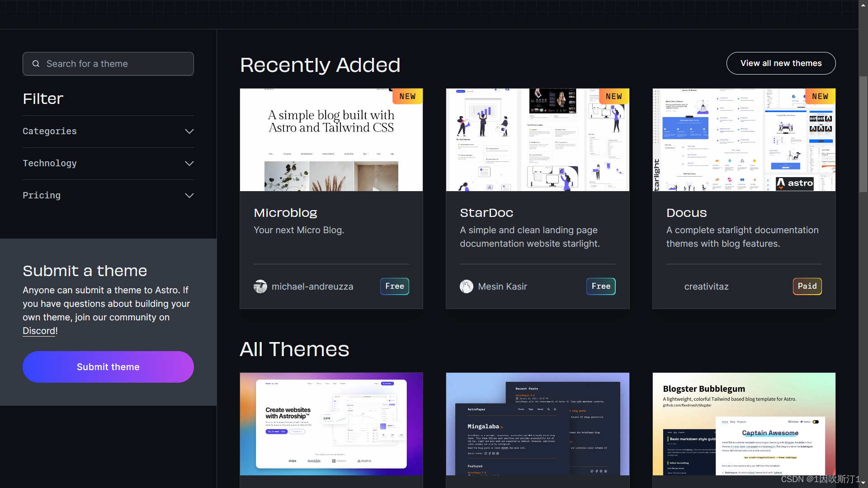Screen dimensions: 868x488
Task: Click the NEW badge on Microblog
Action: tap(407, 96)
